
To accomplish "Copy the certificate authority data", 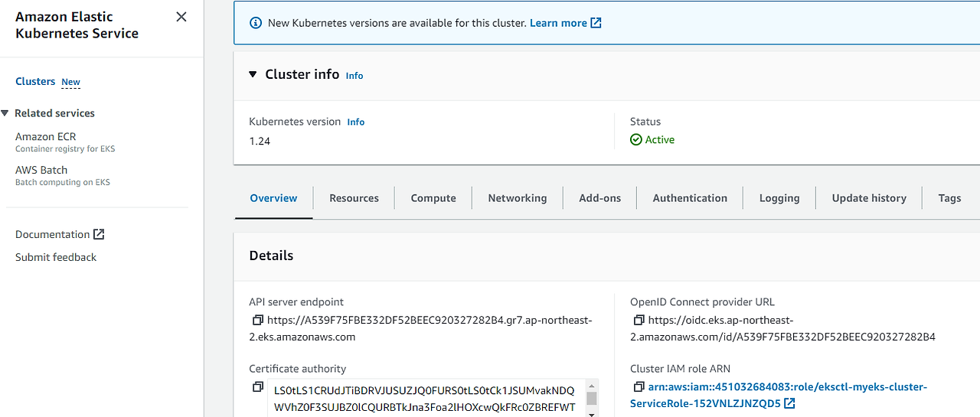I will point(257,387).
